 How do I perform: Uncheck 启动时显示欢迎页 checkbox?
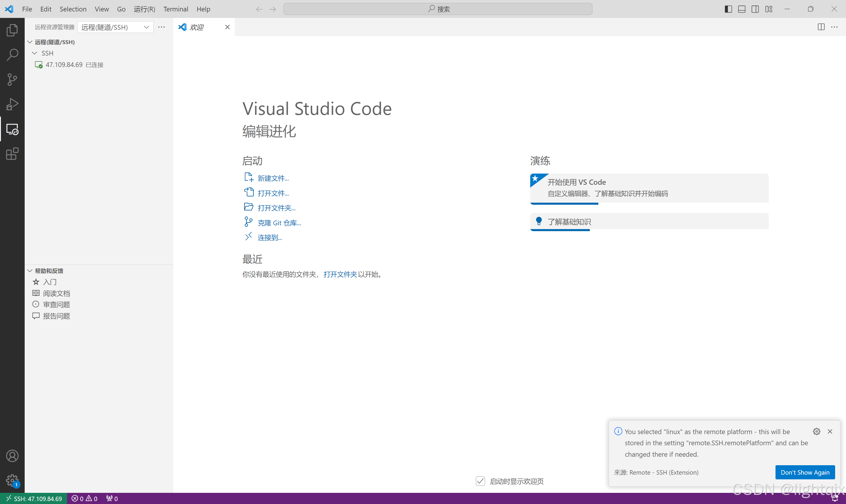coord(480,481)
